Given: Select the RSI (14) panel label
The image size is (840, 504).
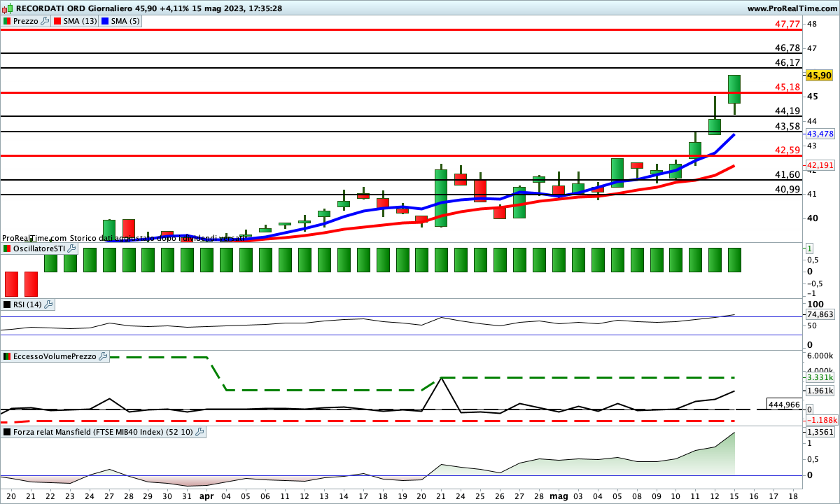Looking at the screenshot, I should (x=28, y=304).
